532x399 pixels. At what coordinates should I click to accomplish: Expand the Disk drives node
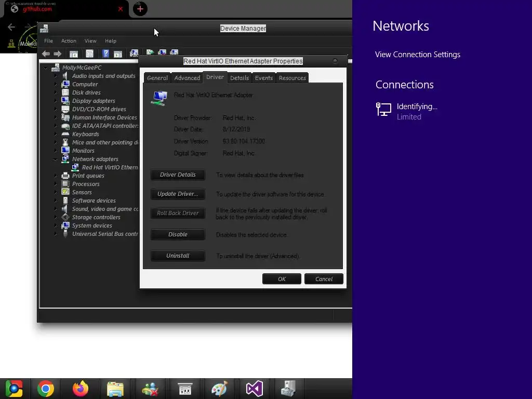56,92
